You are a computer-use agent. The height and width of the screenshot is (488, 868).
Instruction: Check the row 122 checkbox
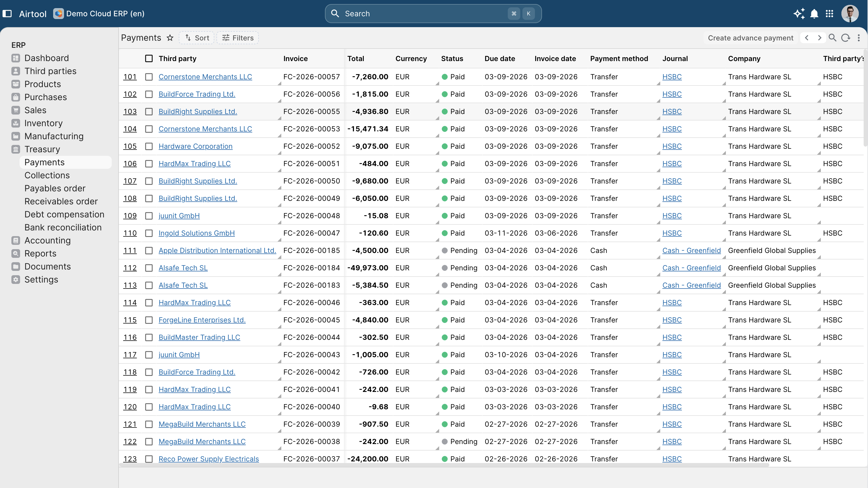(149, 442)
